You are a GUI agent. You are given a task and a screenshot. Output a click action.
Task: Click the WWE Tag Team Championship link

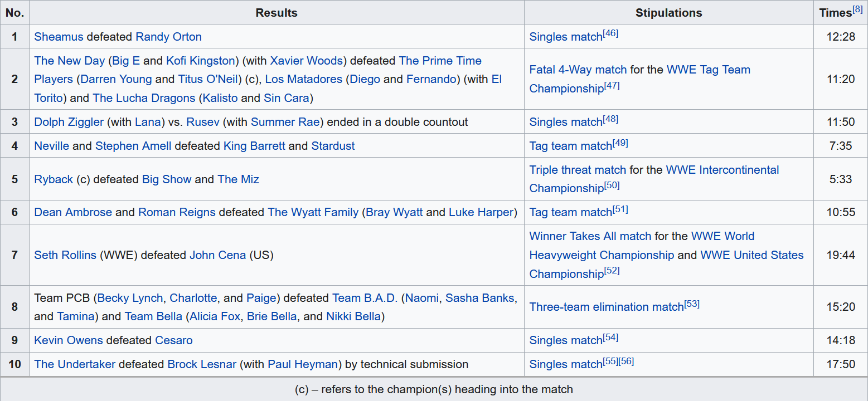(709, 70)
